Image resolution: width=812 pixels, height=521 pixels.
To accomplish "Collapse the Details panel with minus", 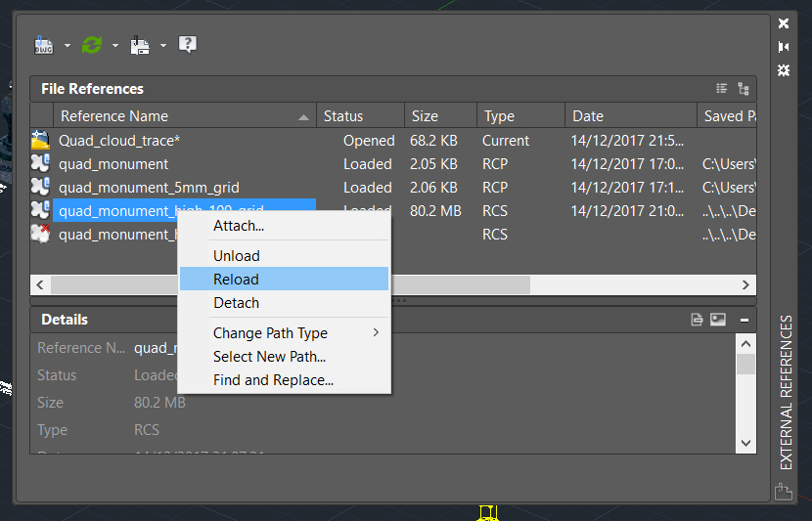I will (x=744, y=321).
